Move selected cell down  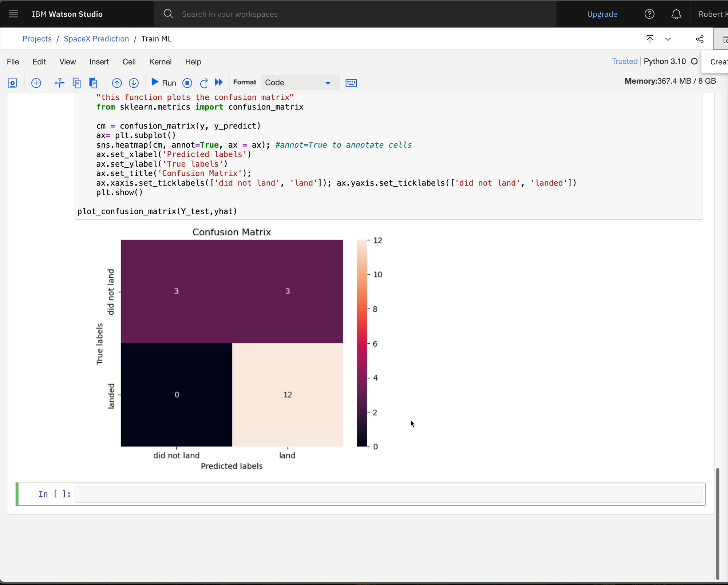coord(134,83)
